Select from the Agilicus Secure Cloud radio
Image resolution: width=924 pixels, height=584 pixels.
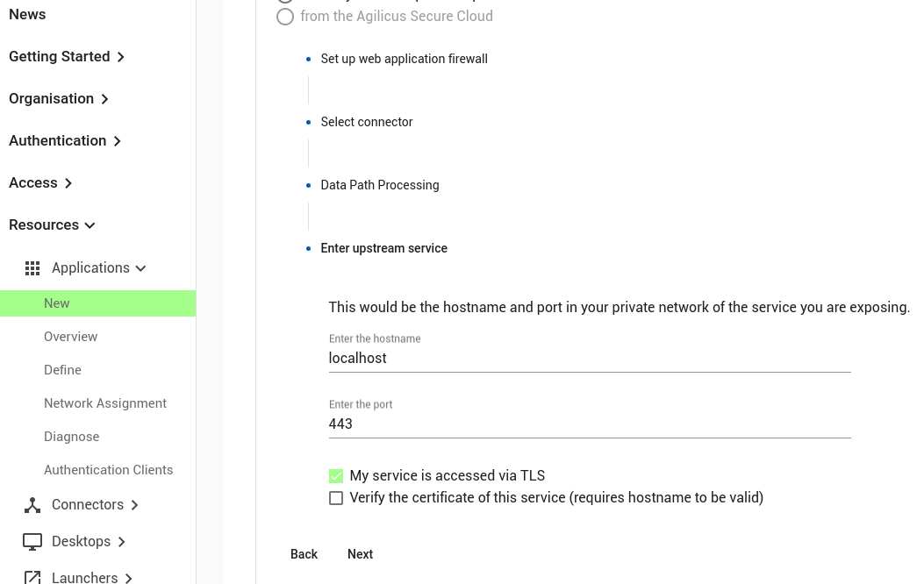pyautogui.click(x=285, y=17)
